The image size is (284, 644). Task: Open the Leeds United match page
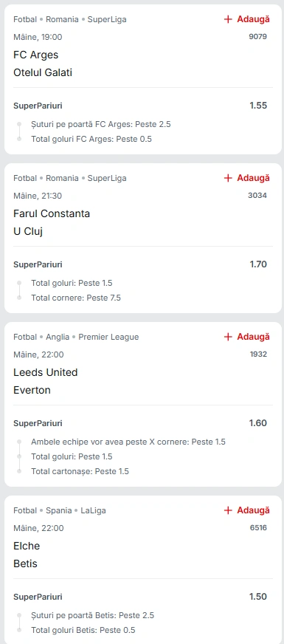point(46,372)
